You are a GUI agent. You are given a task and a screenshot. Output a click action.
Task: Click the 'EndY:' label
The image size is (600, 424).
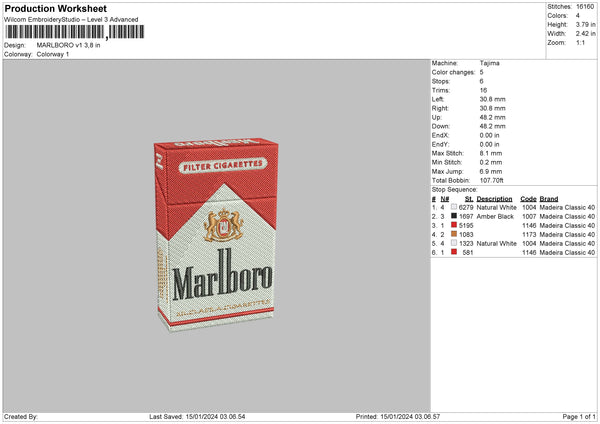coord(440,144)
